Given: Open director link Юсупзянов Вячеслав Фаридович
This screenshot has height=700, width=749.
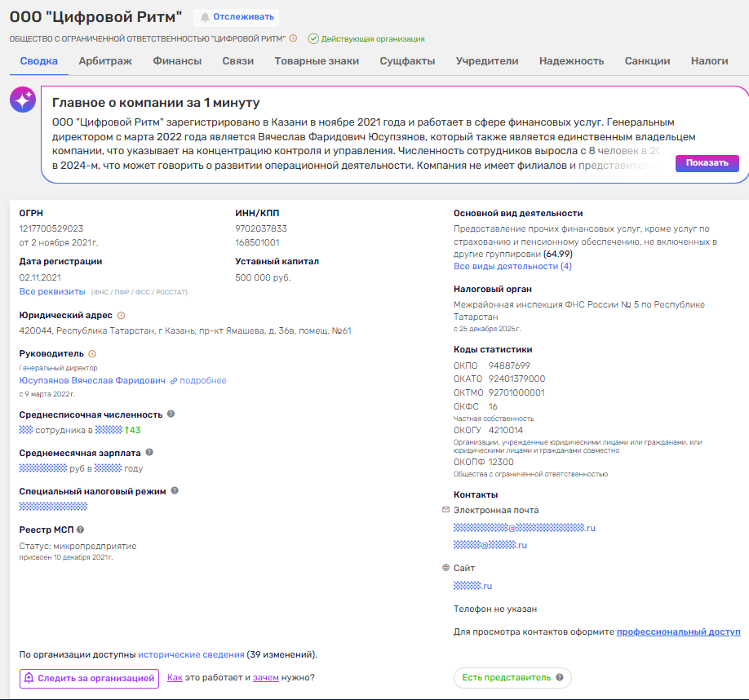Looking at the screenshot, I should [92, 380].
